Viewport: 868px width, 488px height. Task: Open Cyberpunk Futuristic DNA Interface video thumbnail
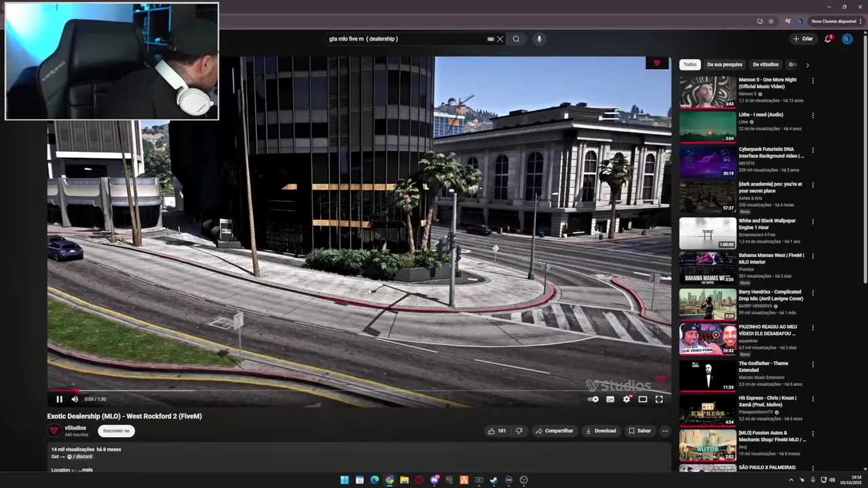707,161
